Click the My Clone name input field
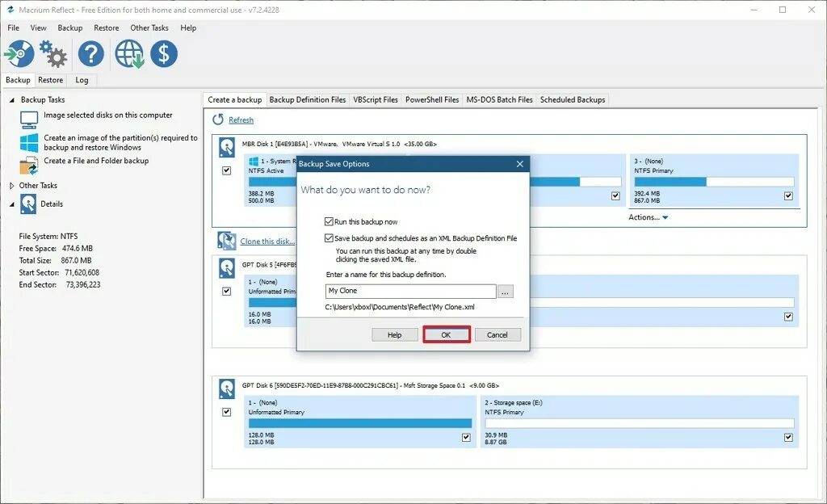The image size is (827, 504). pos(412,291)
